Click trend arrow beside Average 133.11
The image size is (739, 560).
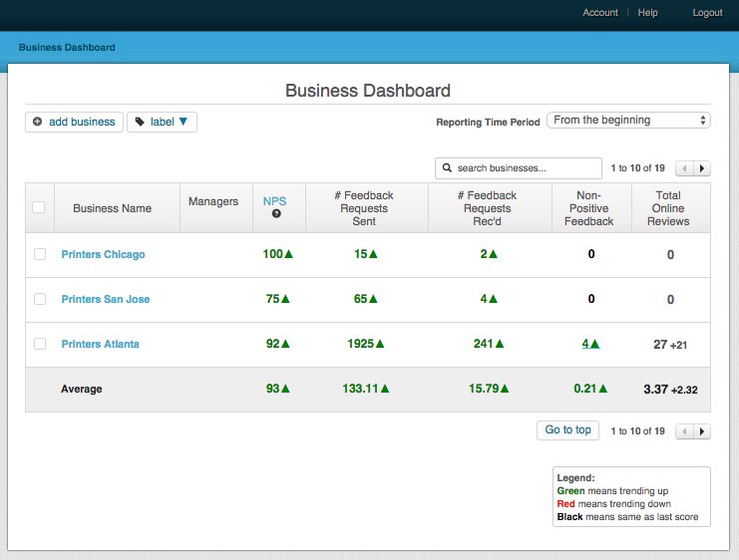pos(385,389)
